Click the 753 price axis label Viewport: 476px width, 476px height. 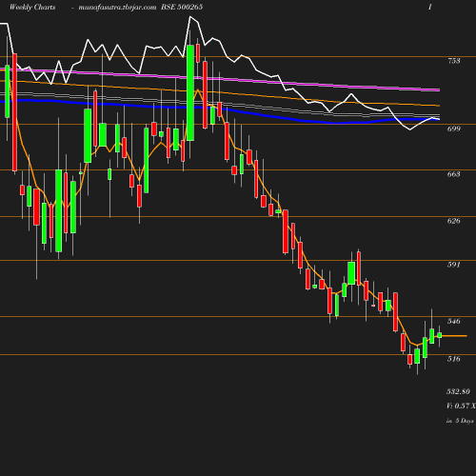pyautogui.click(x=454, y=61)
